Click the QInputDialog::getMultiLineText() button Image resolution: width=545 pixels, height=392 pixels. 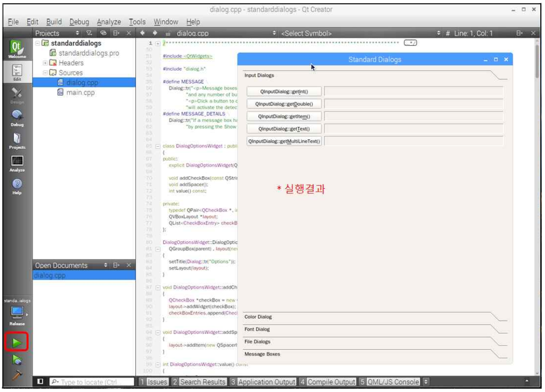coord(284,141)
